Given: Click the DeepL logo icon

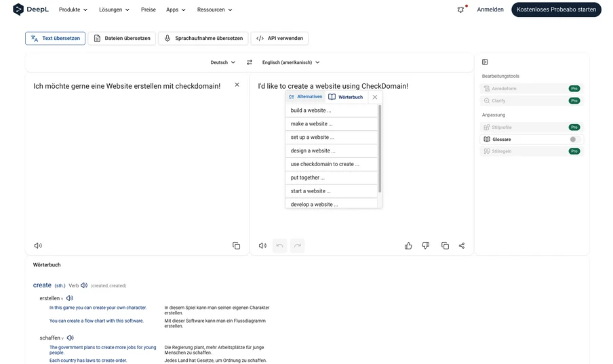Looking at the screenshot, I should point(18,9).
